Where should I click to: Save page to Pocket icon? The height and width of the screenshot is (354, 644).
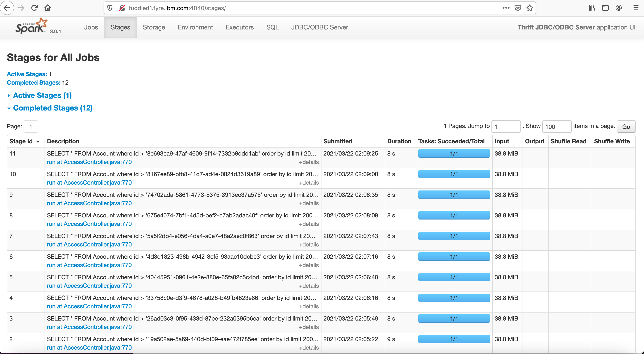pos(518,8)
